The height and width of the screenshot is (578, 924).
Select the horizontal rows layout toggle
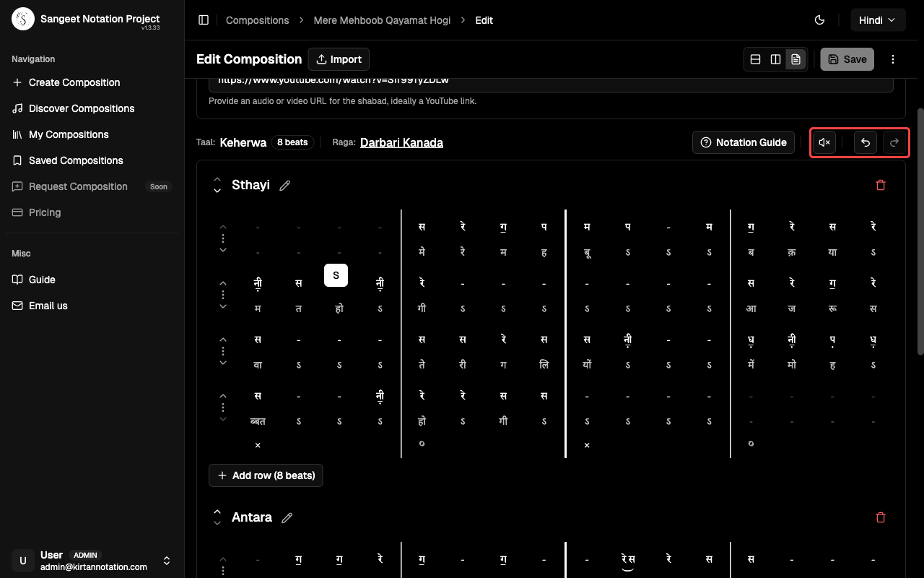(x=755, y=59)
